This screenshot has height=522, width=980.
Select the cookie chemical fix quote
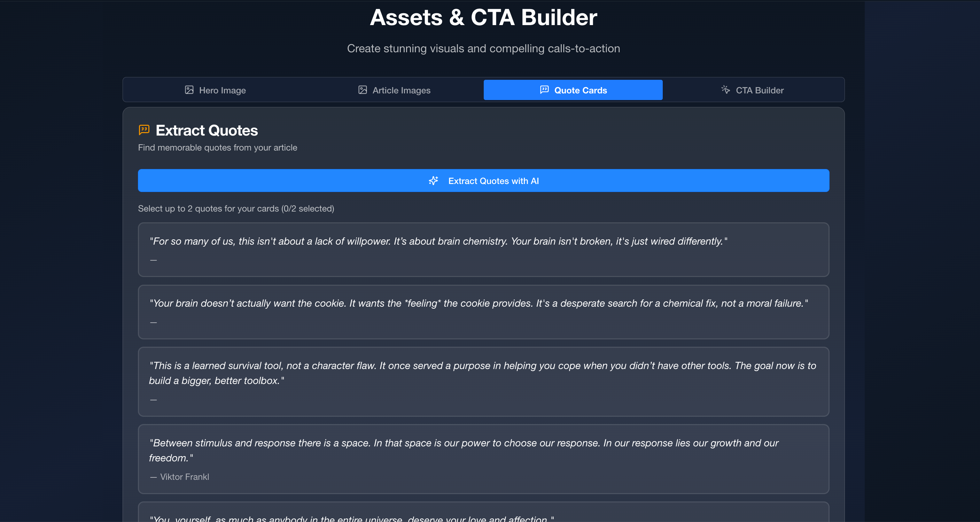click(483, 312)
